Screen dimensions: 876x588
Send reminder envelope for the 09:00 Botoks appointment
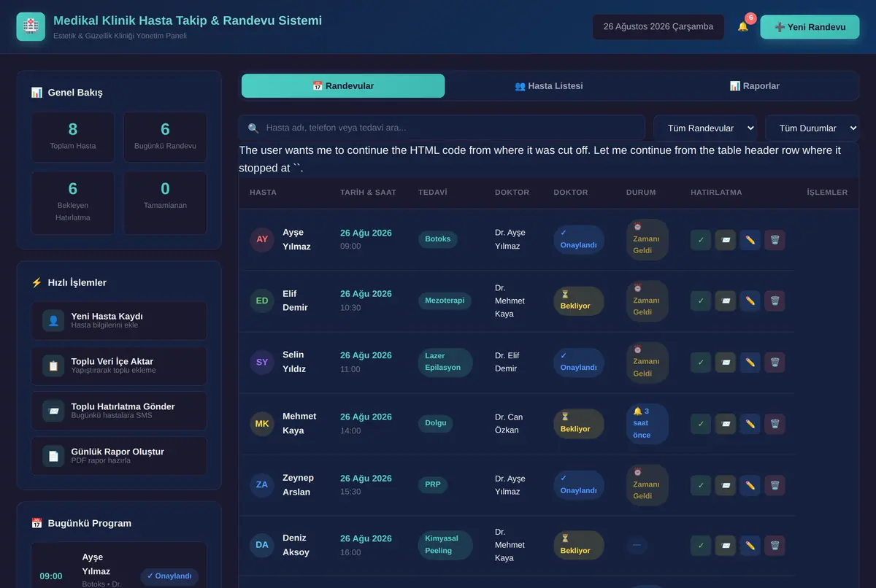click(x=726, y=240)
